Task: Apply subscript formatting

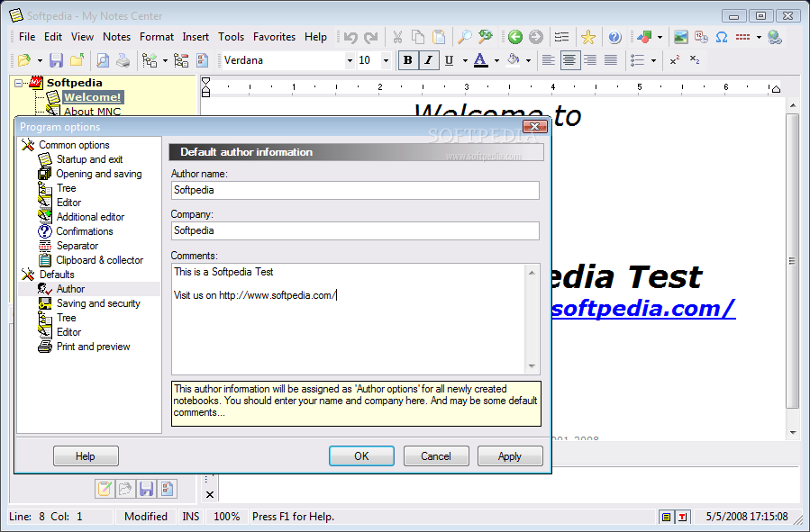Action: (695, 60)
